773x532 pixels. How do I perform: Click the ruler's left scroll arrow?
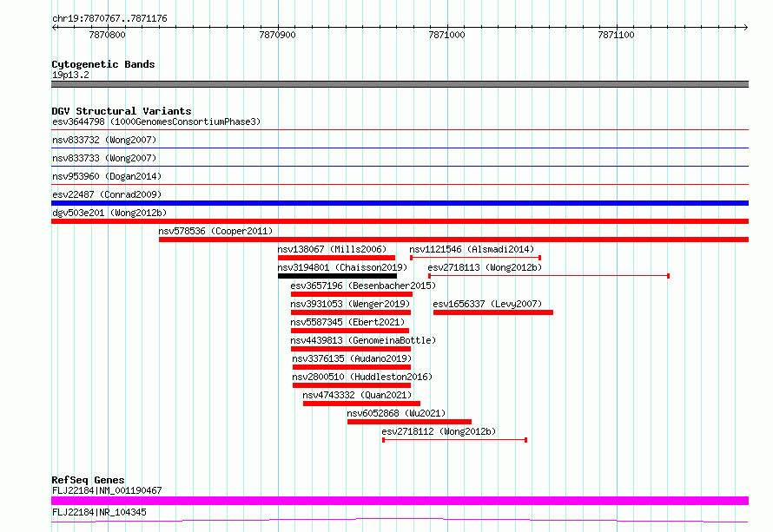55,28
